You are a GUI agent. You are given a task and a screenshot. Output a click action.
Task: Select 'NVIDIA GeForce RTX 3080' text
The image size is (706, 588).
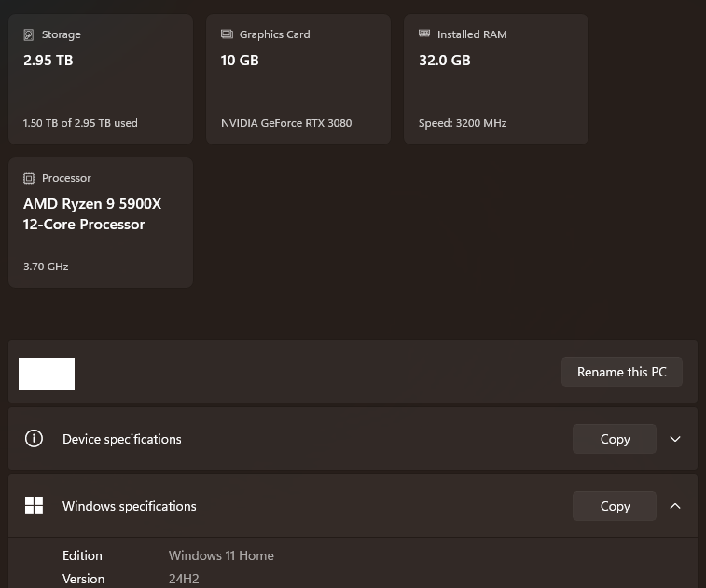(286, 123)
